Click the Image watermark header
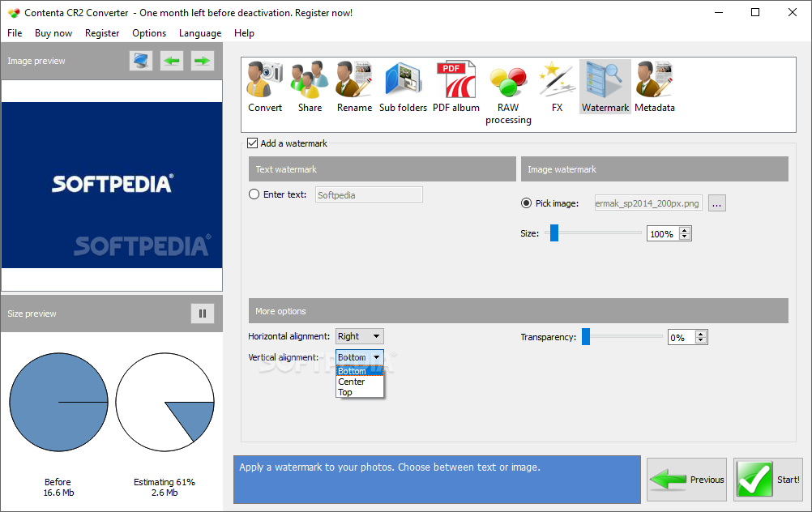Screen dimensions: 812x512 tap(655, 169)
